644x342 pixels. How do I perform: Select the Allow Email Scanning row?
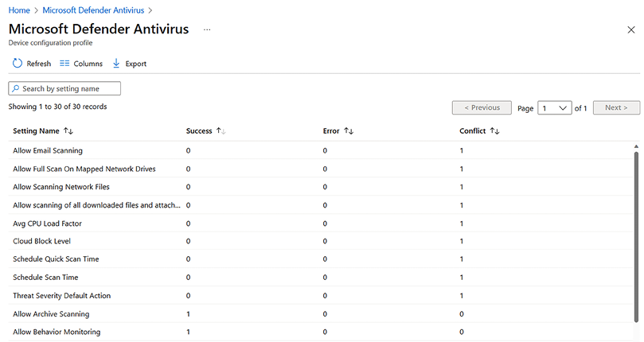tap(320, 150)
